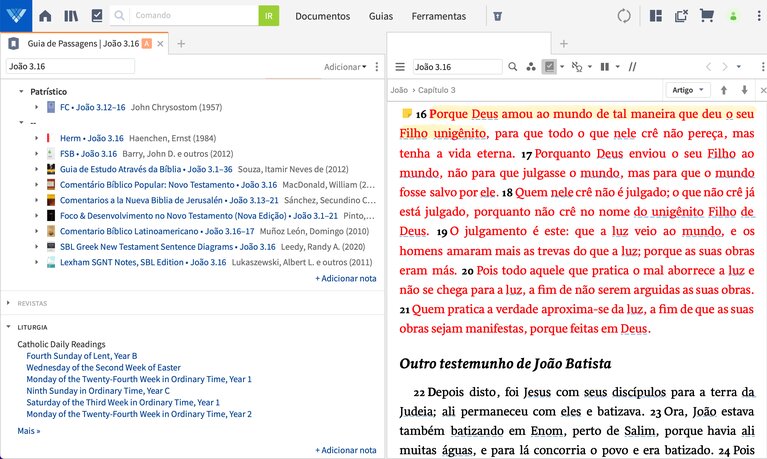Click the previous article up arrow
This screenshot has width=767, height=459.
coord(723,90)
